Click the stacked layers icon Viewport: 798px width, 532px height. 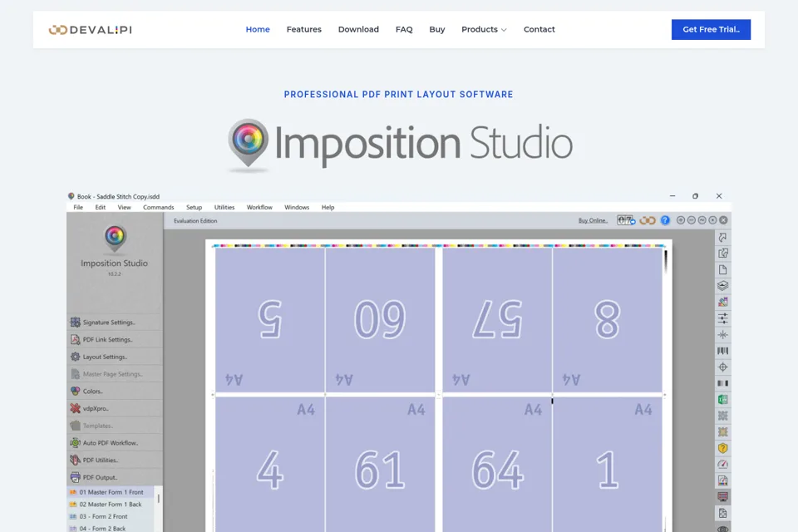[722, 286]
